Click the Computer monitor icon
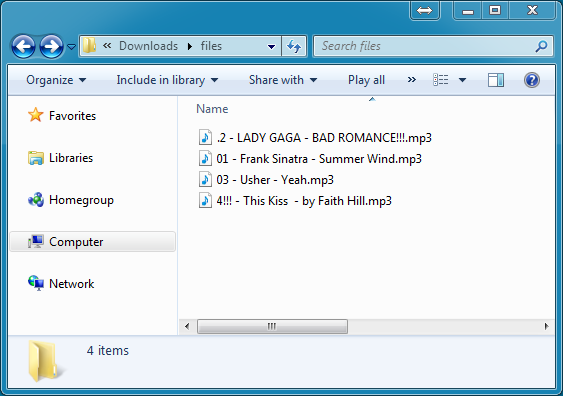Viewport: 563px width, 396px height. [x=36, y=241]
